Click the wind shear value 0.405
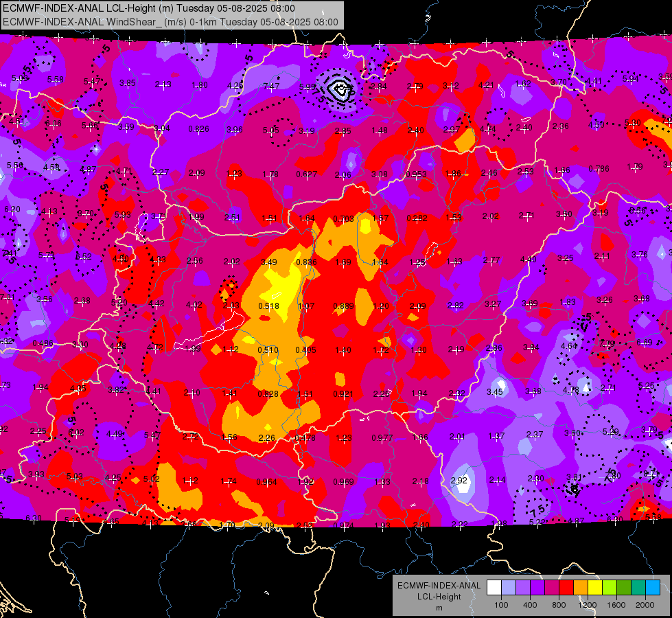This screenshot has width=672, height=618. 306,350
